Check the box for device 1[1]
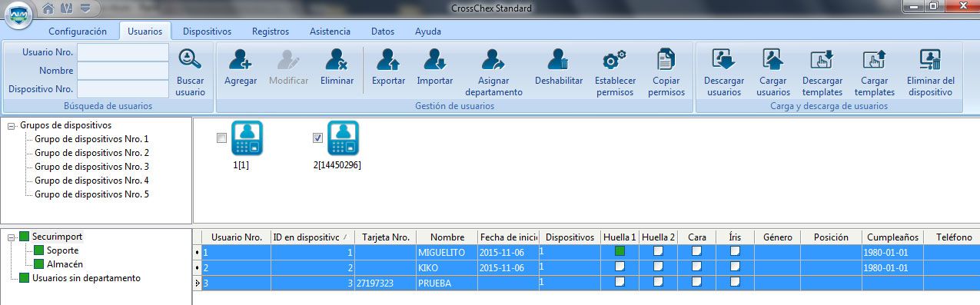Screen dimensions: 980x305 tap(221, 138)
